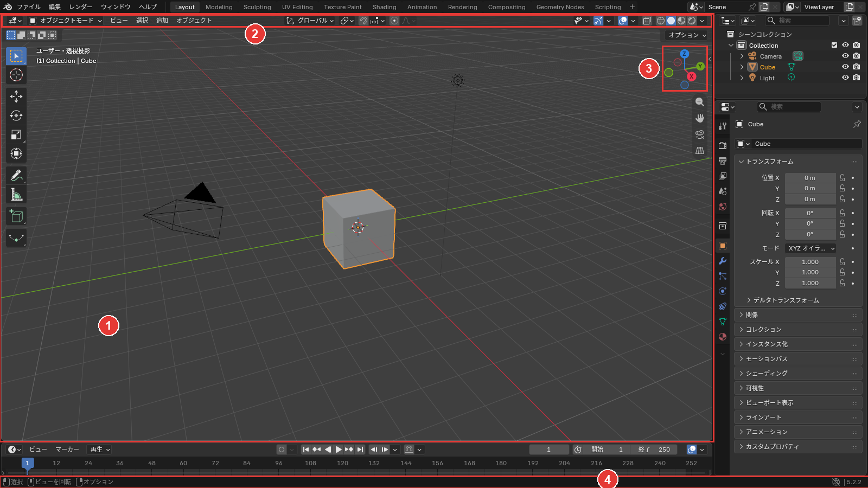Select the Add Cube tool
Screen dimensions: 868x488
(16, 216)
